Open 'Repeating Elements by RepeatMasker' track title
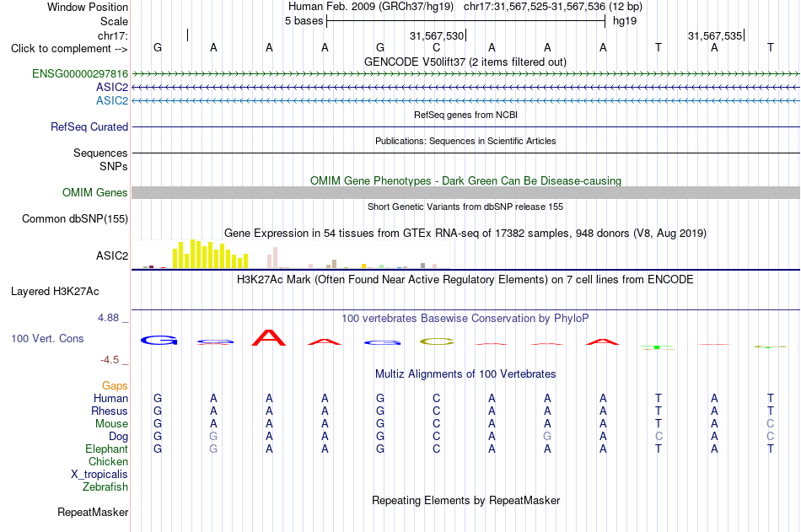801x532 pixels. click(x=465, y=500)
